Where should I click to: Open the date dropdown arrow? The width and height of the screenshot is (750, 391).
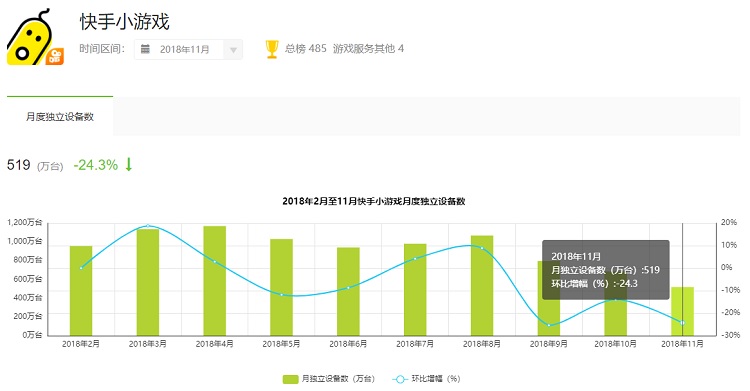(x=233, y=50)
